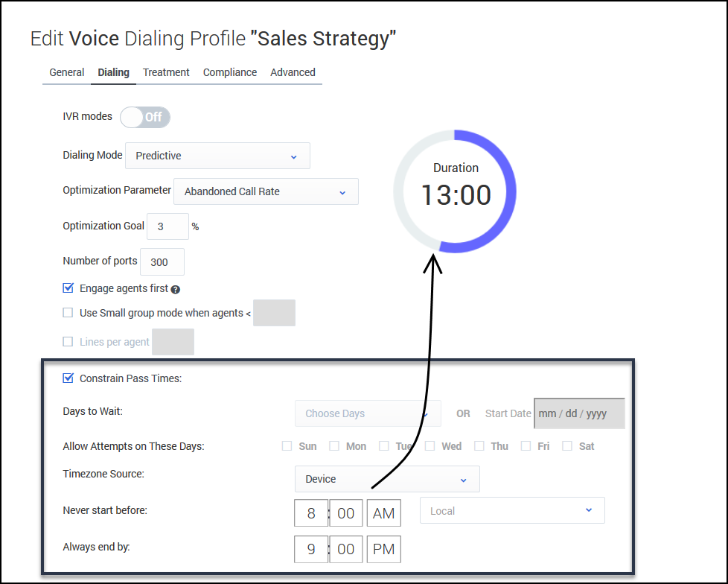Check the Fri attempts day box

(x=526, y=446)
